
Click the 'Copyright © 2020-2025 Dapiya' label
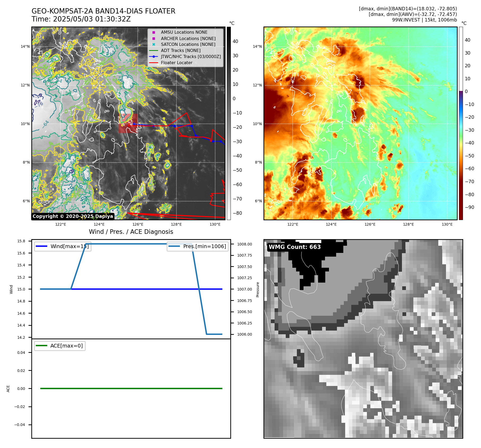[73, 216]
